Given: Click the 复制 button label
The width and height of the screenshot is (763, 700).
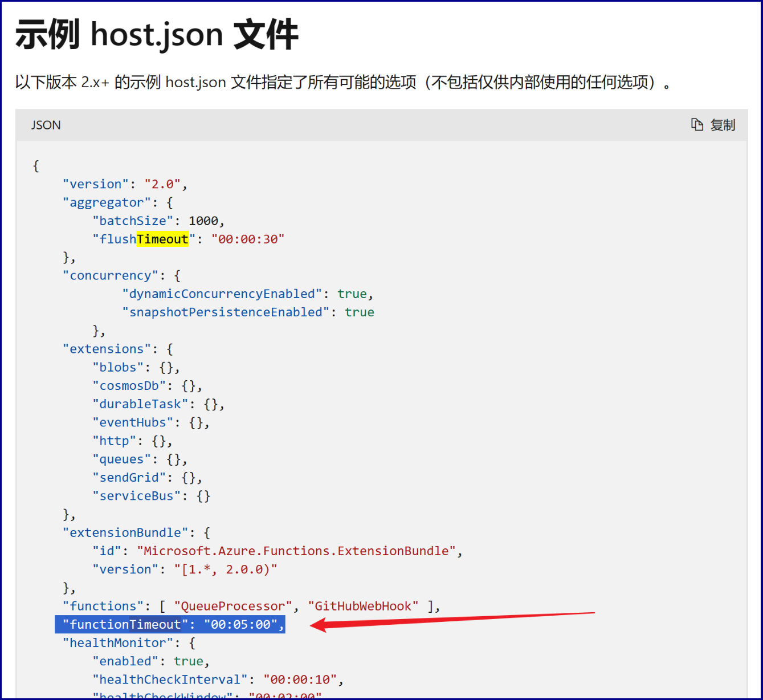Looking at the screenshot, I should coord(723,125).
